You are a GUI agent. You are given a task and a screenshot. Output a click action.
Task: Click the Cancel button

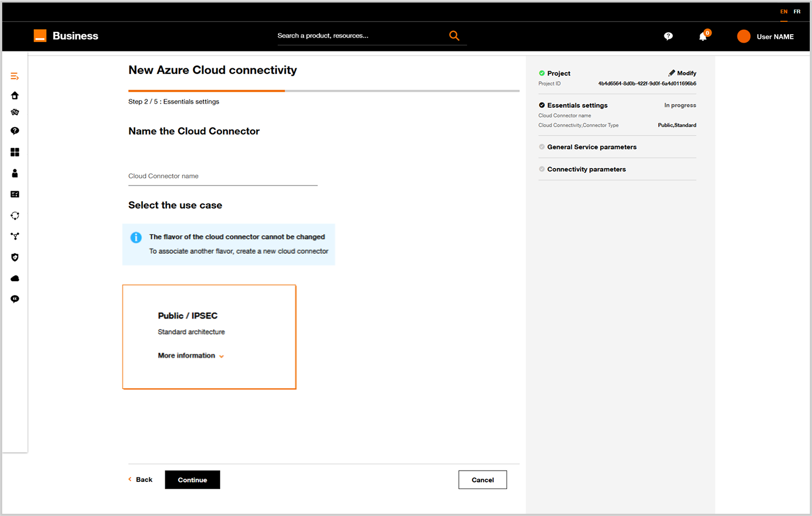point(482,480)
